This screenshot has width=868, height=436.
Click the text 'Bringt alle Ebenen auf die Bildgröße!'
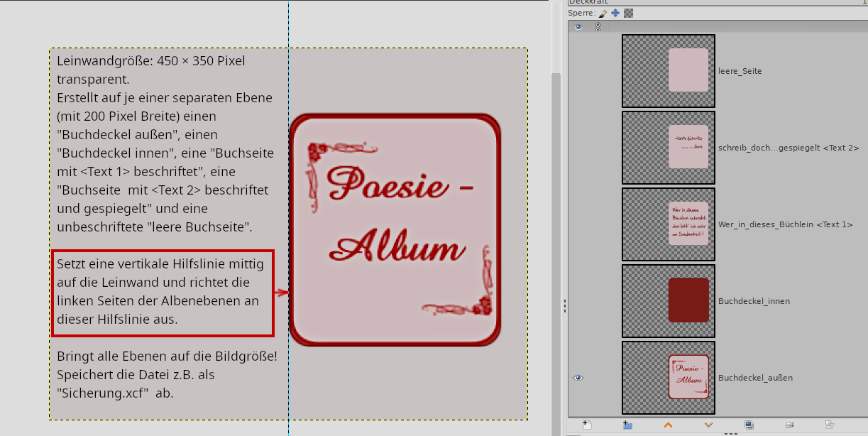pyautogui.click(x=167, y=355)
